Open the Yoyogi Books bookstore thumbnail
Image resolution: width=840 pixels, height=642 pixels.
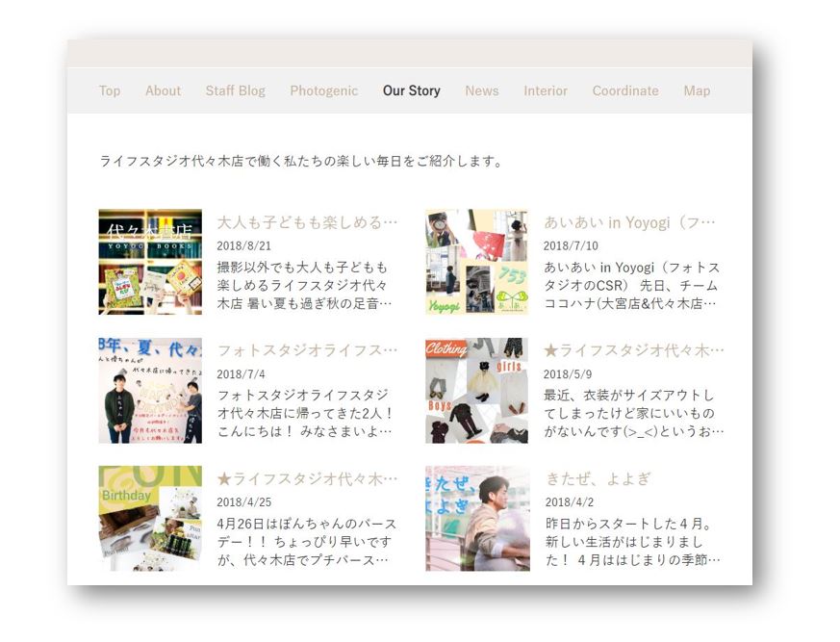point(150,262)
